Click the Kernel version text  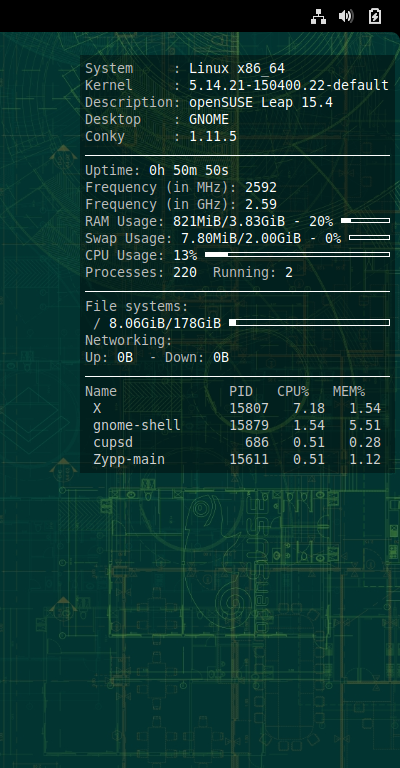coord(289,85)
